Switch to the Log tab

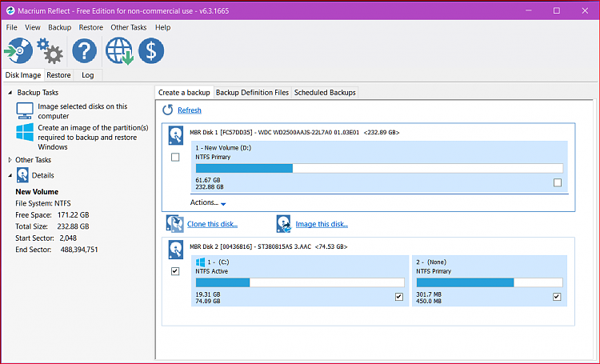coord(88,75)
